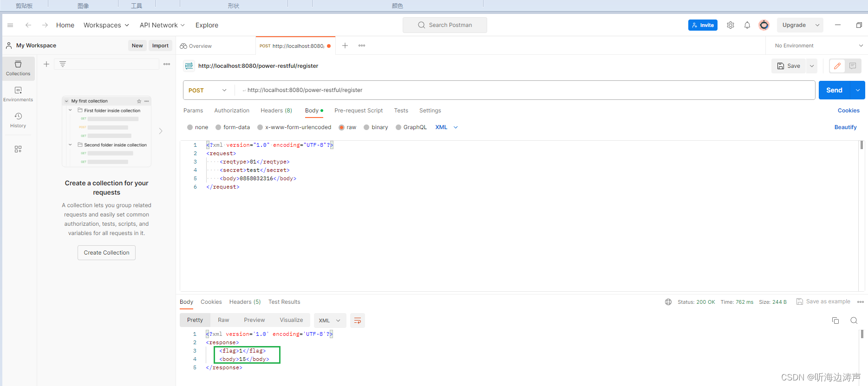Select x-www-form-urlencoded body type
The width and height of the screenshot is (868, 386).
coord(260,127)
